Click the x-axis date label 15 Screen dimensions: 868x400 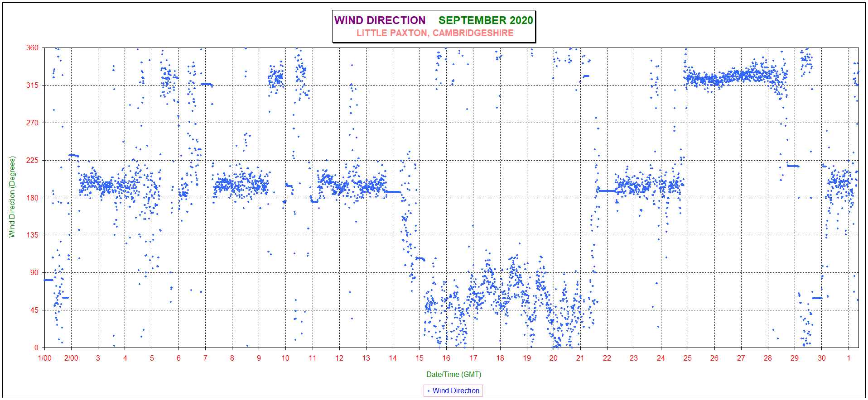coord(420,358)
